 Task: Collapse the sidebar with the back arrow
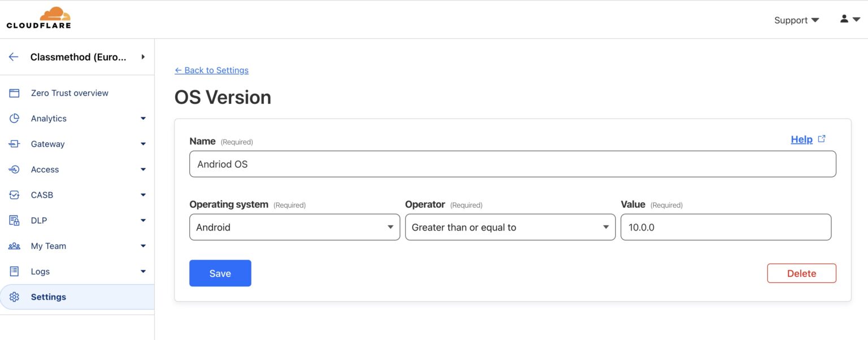tap(13, 56)
